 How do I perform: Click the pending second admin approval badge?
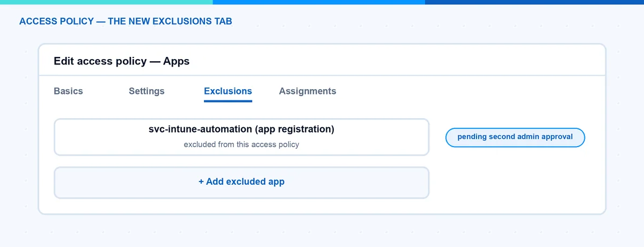[x=515, y=137]
